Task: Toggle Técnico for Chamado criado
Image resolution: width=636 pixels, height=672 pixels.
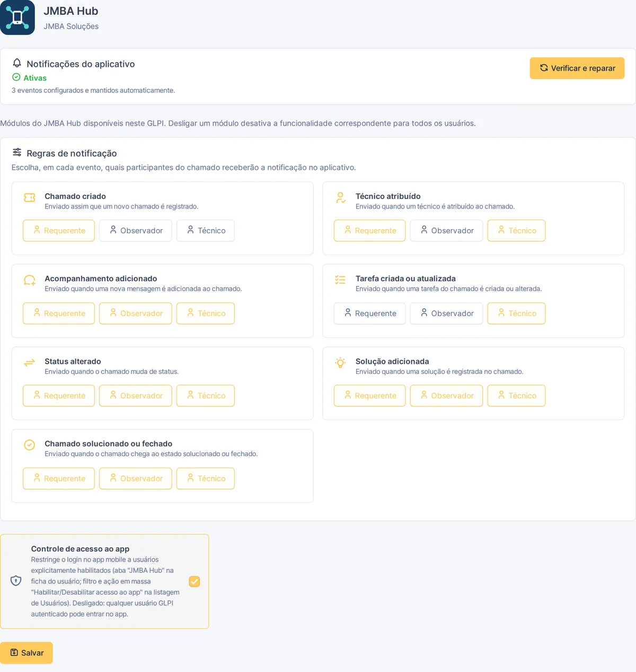Action: [206, 231]
